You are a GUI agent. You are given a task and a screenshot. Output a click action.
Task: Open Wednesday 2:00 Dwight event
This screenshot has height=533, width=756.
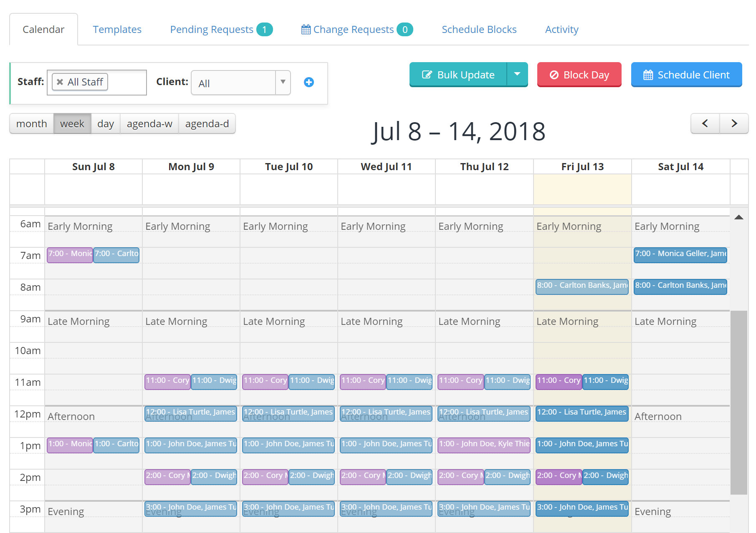(409, 477)
